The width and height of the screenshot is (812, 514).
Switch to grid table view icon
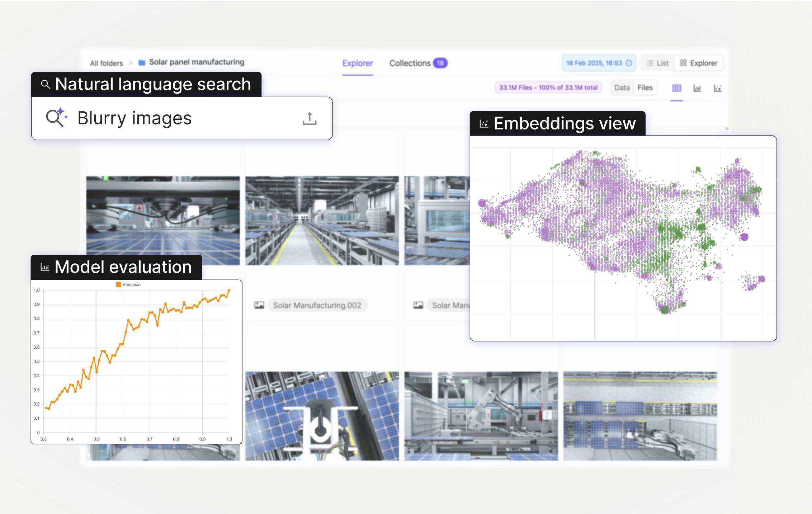coord(676,88)
